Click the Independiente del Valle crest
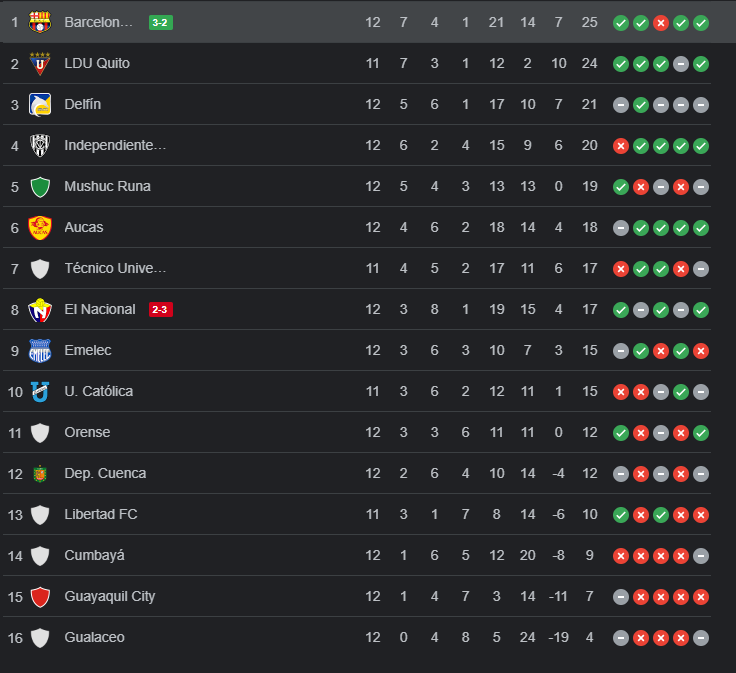The width and height of the screenshot is (736, 673). 40,145
